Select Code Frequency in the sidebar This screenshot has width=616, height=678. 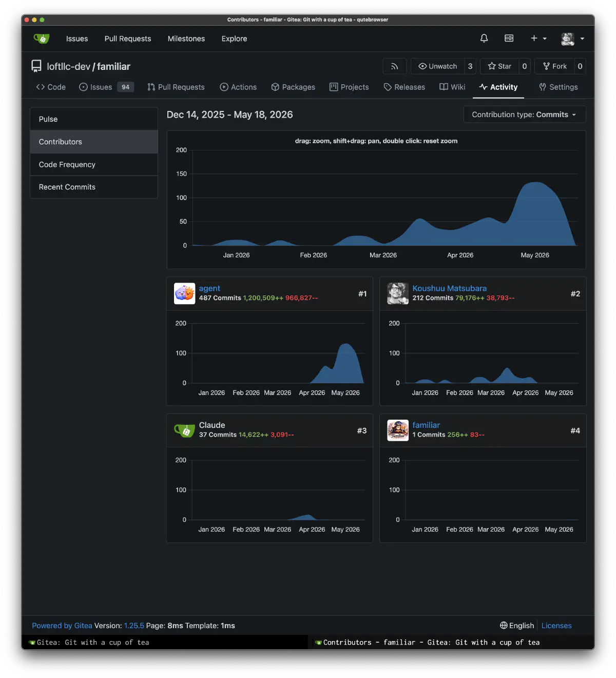tap(94, 164)
